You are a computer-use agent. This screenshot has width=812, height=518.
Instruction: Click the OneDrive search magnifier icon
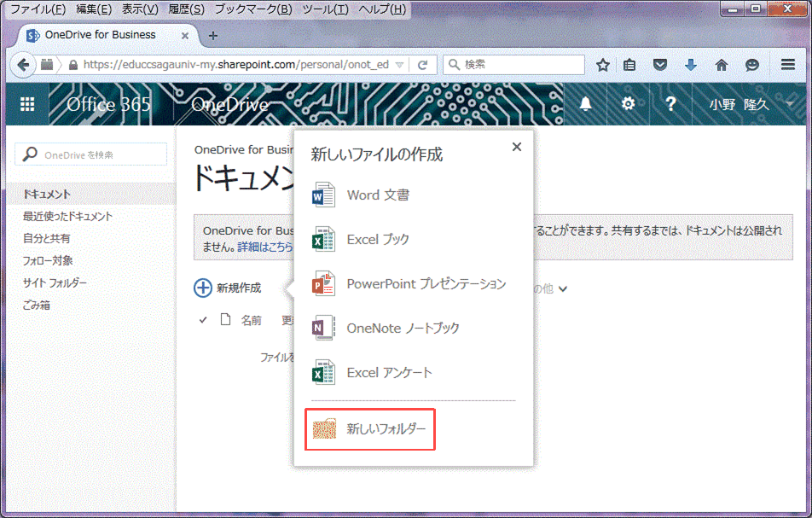[x=30, y=154]
